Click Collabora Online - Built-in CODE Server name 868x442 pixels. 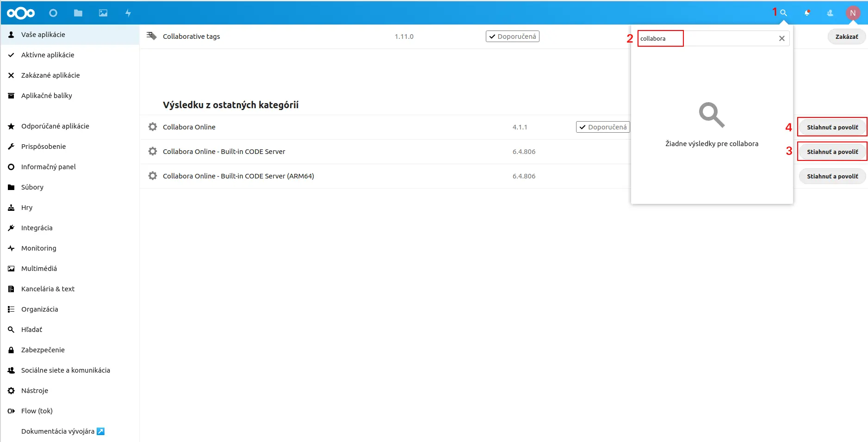pyautogui.click(x=224, y=152)
